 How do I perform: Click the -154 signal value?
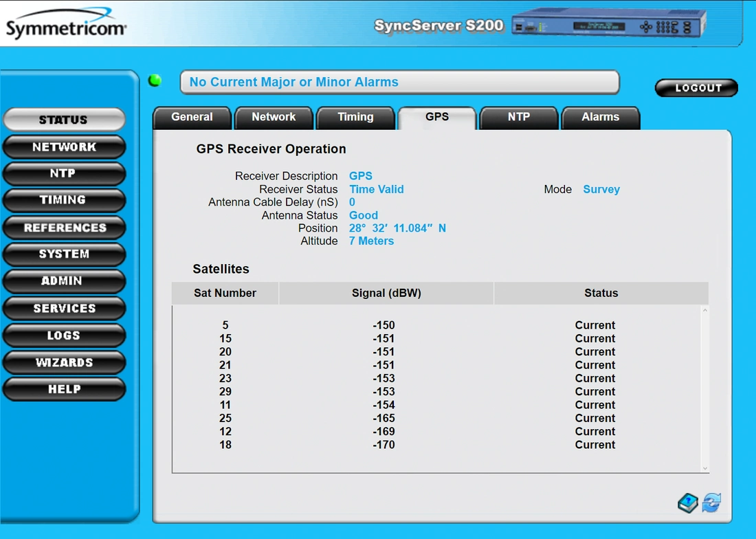coord(383,405)
